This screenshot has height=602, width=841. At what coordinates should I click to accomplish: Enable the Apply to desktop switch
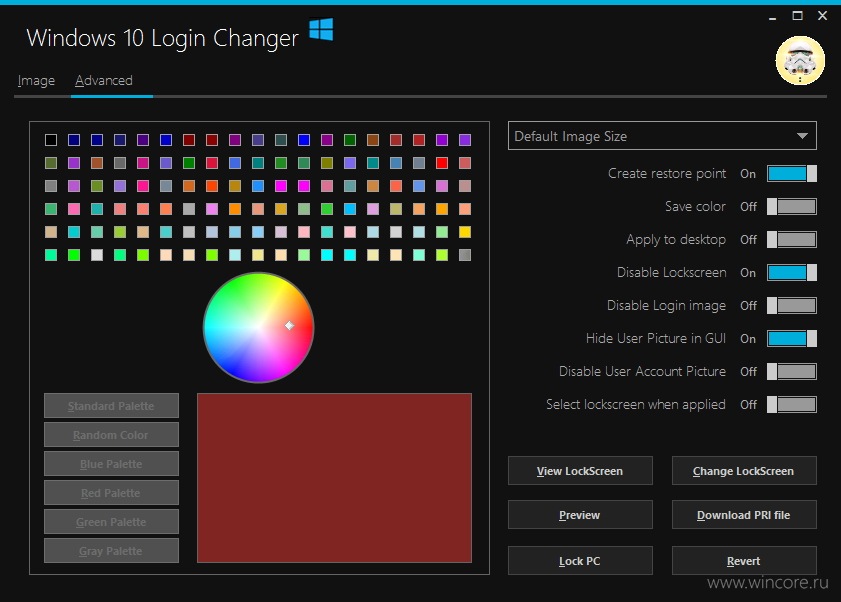point(792,239)
